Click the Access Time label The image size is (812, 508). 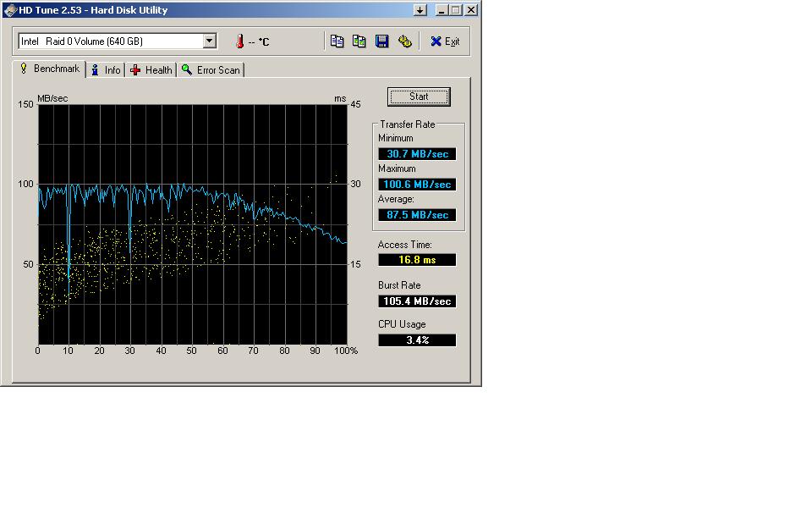[404, 245]
